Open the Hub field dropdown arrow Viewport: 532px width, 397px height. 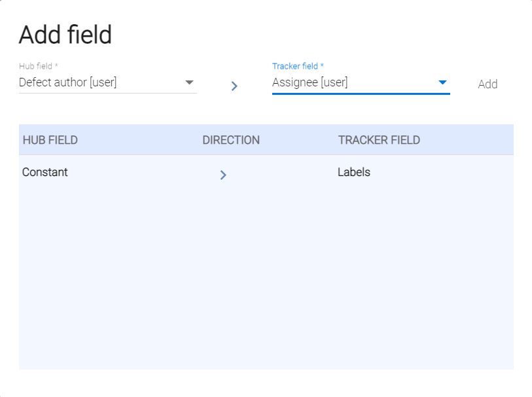click(x=189, y=82)
